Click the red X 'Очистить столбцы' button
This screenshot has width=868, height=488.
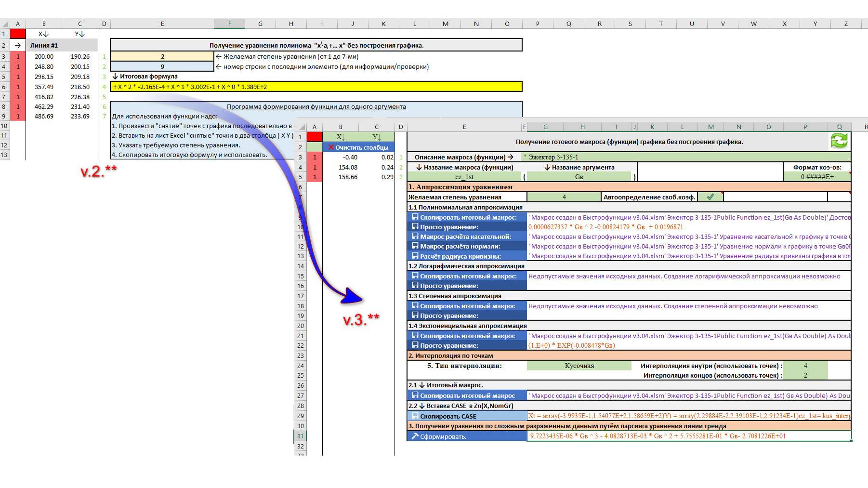tap(358, 147)
